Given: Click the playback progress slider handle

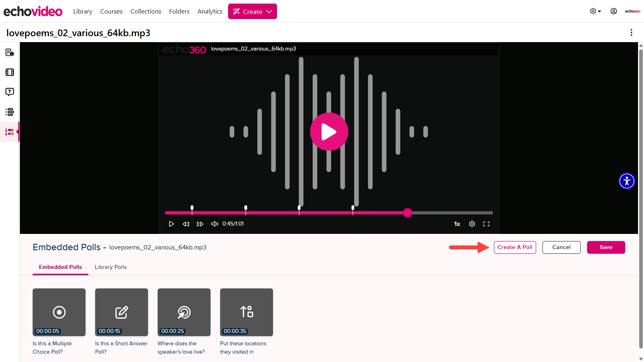Looking at the screenshot, I should coord(407,213).
